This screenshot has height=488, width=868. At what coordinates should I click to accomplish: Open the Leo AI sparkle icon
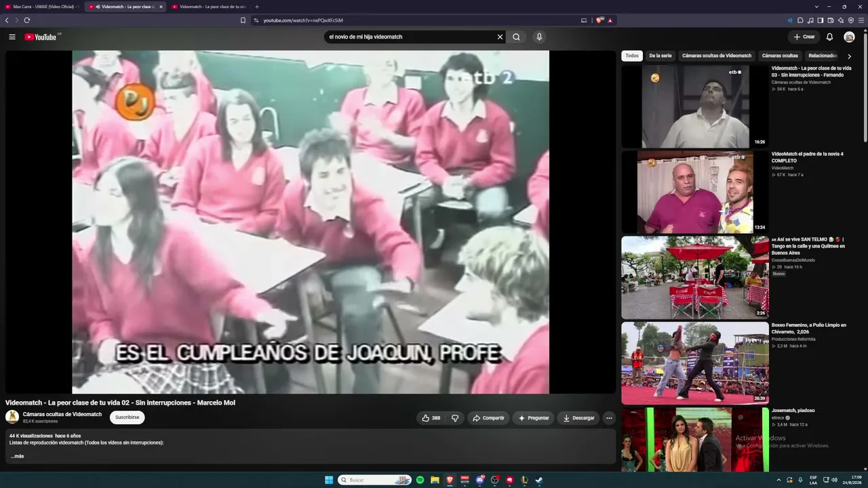pyautogui.click(x=841, y=20)
